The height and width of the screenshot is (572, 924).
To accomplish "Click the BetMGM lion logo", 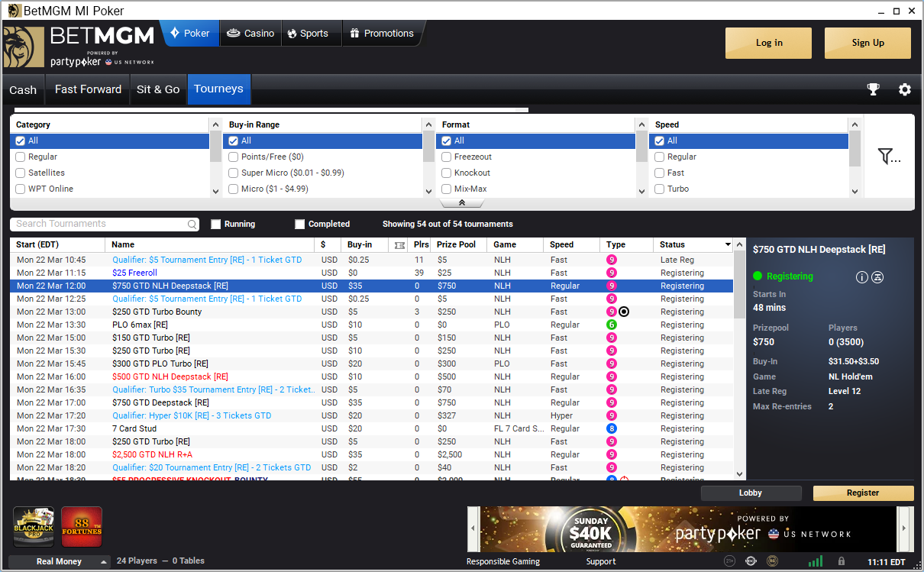I will click(23, 47).
